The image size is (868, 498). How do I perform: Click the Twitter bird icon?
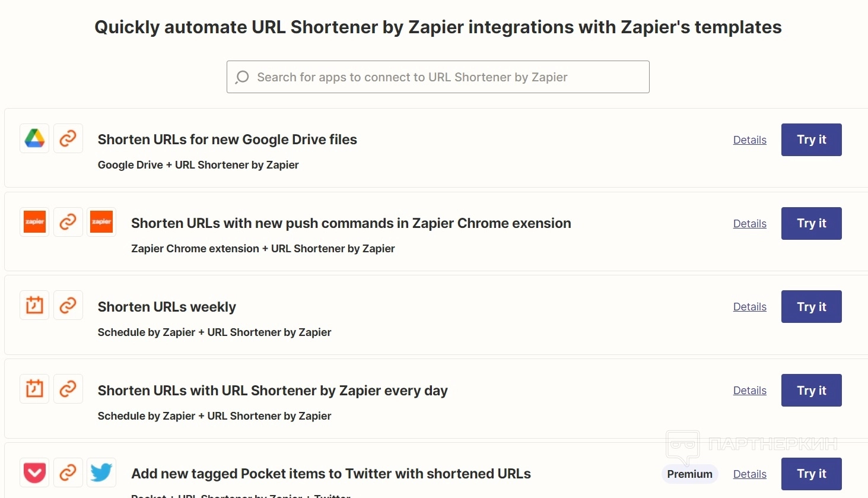101,473
